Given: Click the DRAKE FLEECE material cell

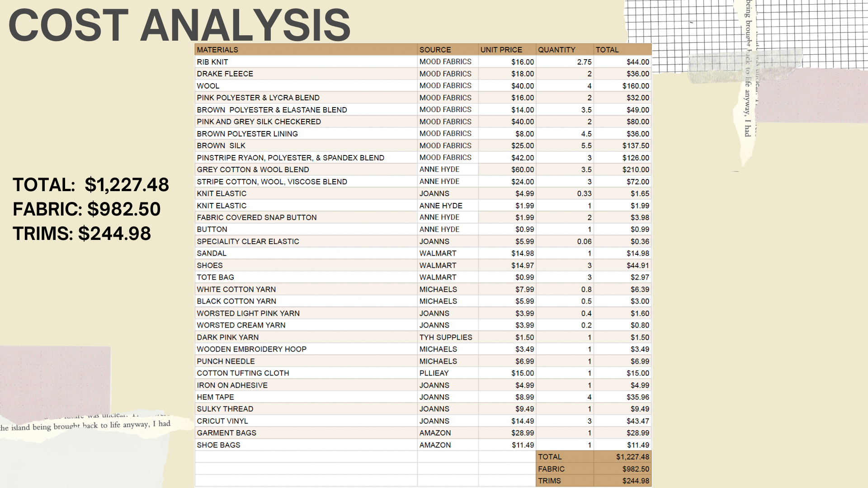Looking at the screenshot, I should click(306, 74).
